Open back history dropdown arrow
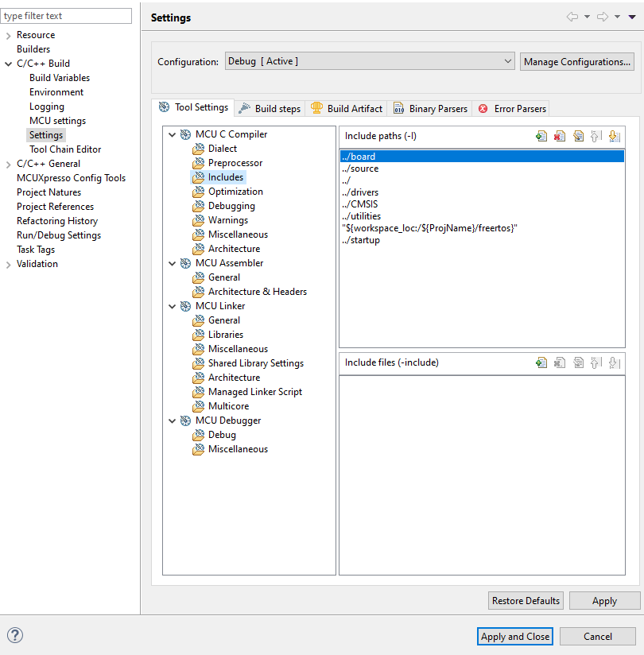 tap(588, 17)
